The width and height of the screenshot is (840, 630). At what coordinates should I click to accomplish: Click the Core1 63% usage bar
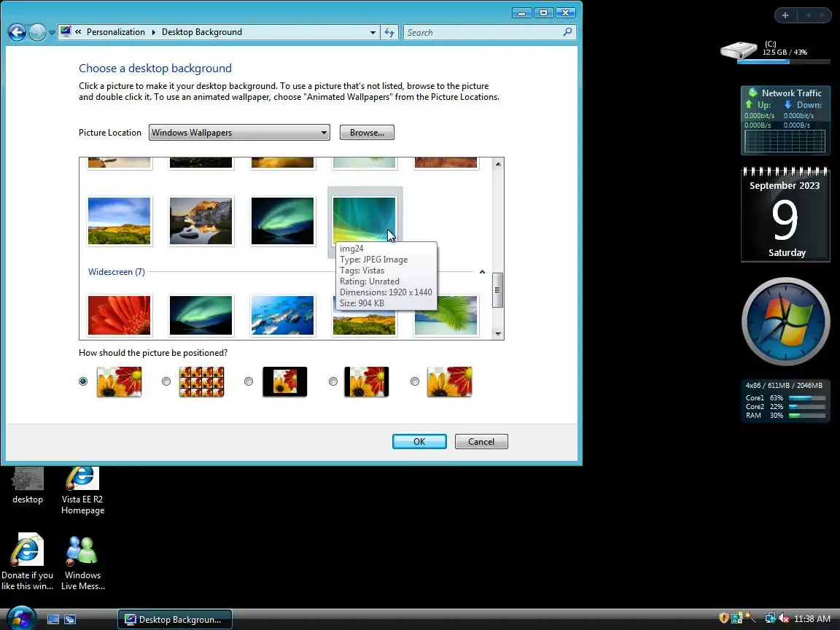pyautogui.click(x=806, y=398)
